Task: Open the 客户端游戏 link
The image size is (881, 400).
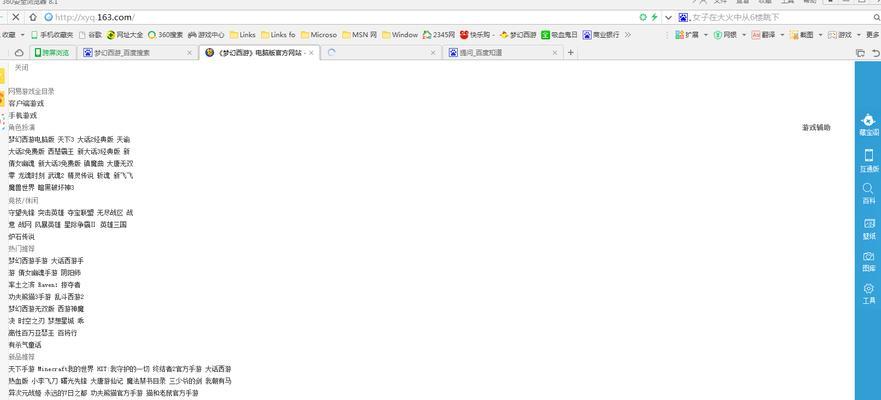Action: coord(26,103)
